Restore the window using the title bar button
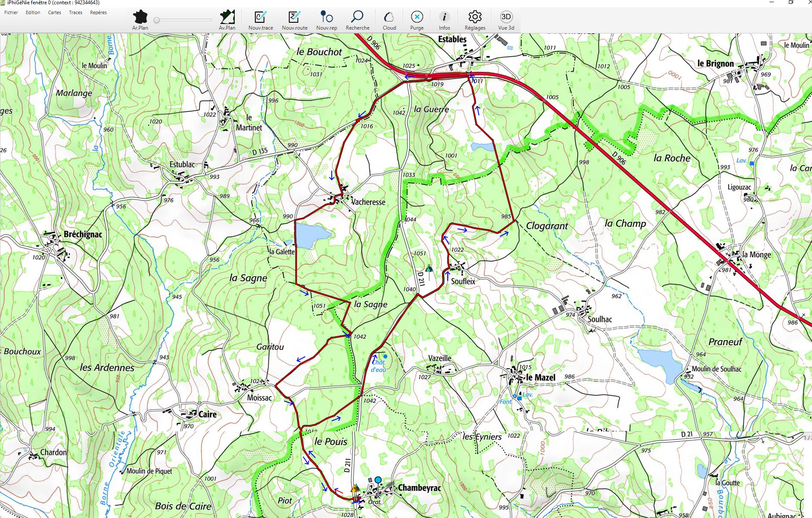812x518 pixels. (x=791, y=3)
